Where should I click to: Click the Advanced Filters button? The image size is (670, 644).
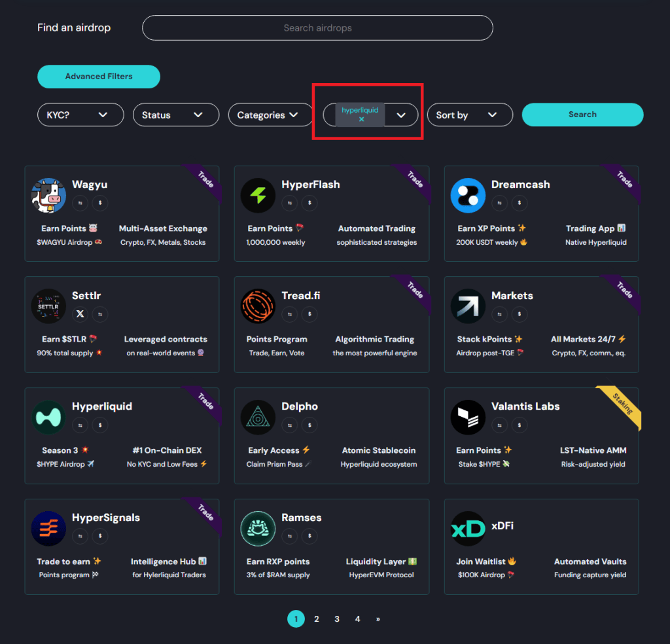pos(99,77)
